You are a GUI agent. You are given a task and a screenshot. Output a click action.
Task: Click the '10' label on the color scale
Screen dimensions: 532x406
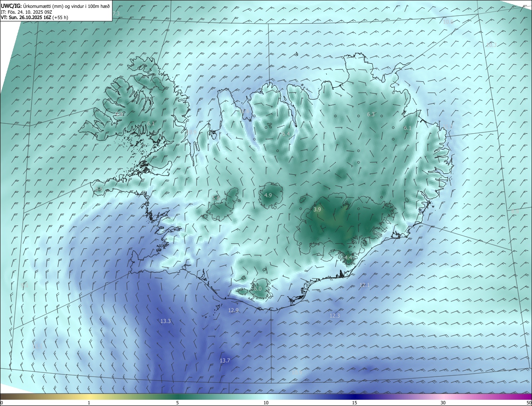coord(266,403)
